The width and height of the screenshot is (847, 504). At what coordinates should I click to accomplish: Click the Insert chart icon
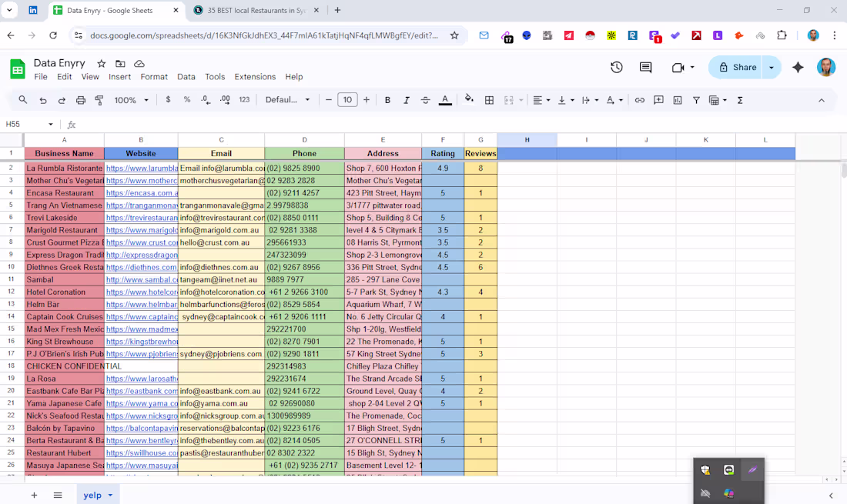click(678, 100)
